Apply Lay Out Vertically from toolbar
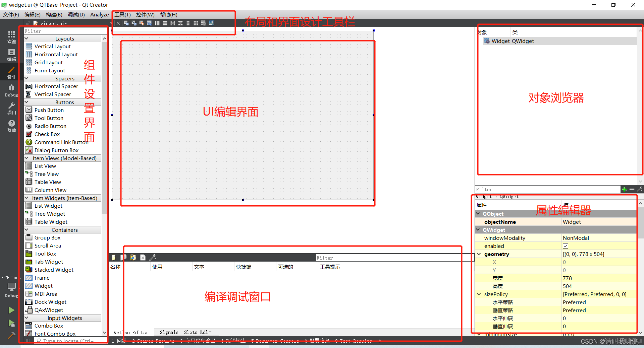Viewport: 644px width, 348px height. (165, 23)
